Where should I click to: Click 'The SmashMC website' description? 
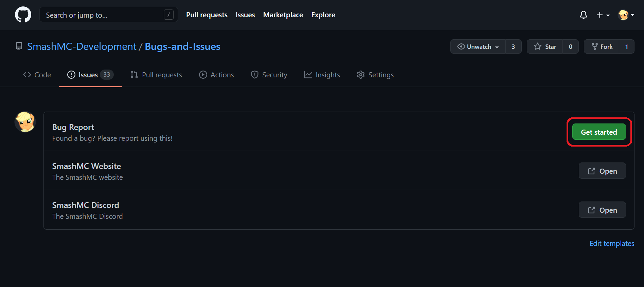[x=88, y=177]
